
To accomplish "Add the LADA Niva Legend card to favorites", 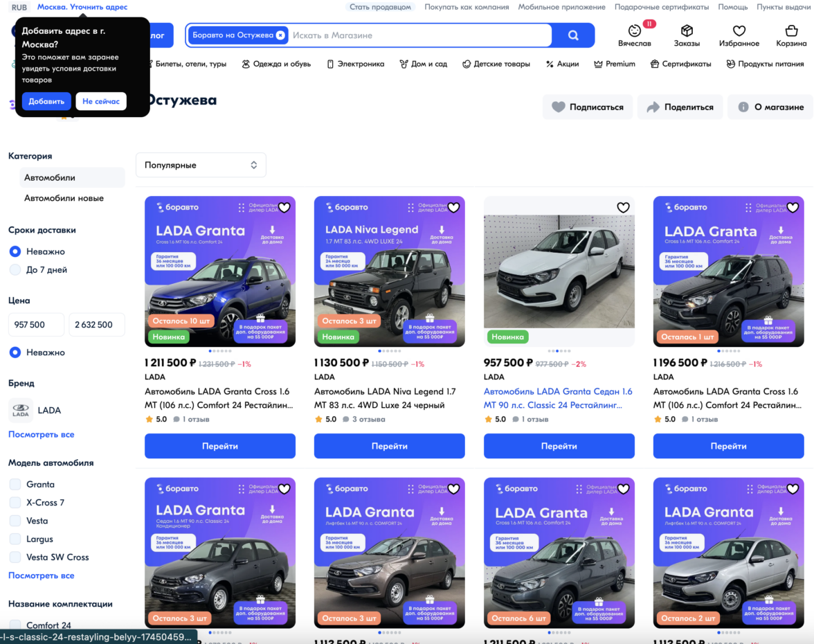I will click(x=454, y=208).
